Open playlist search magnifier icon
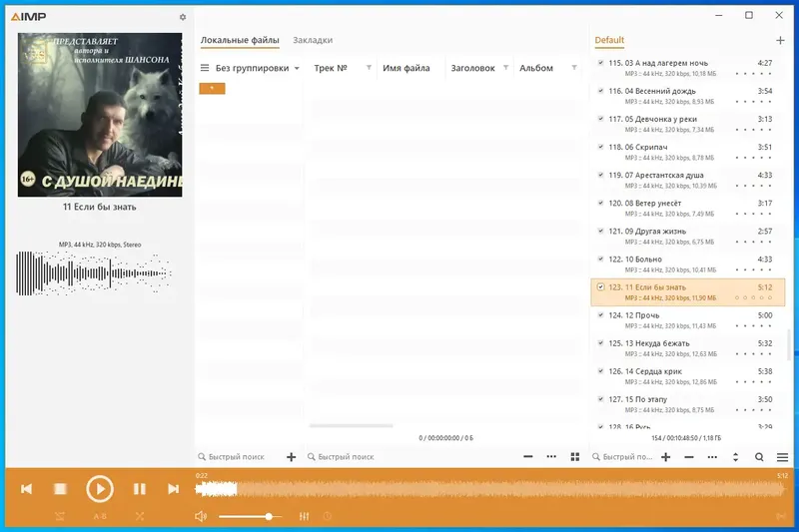 click(x=759, y=457)
